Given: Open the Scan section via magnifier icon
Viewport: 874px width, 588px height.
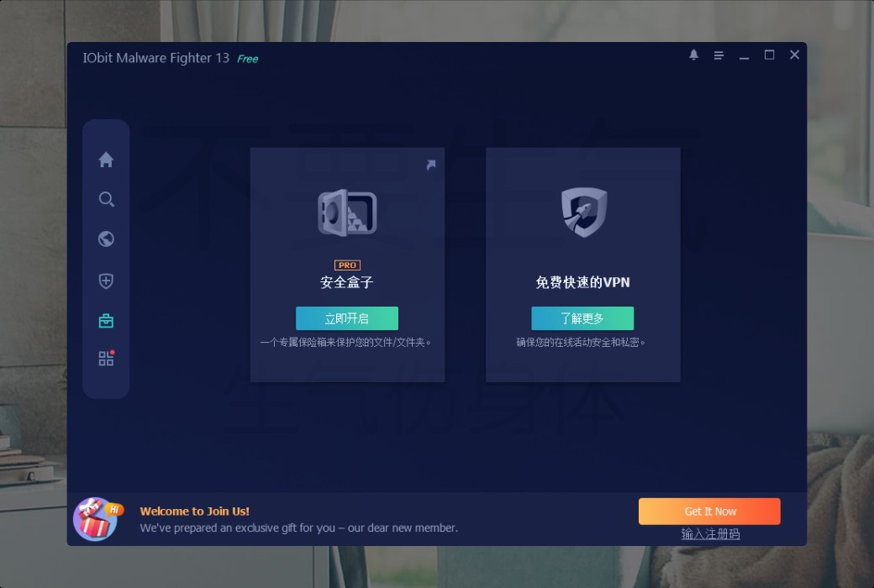Looking at the screenshot, I should pyautogui.click(x=105, y=199).
